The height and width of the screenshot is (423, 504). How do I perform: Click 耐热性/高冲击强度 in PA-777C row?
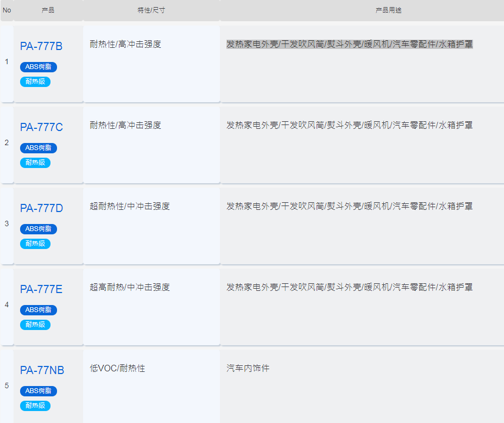[x=125, y=125]
